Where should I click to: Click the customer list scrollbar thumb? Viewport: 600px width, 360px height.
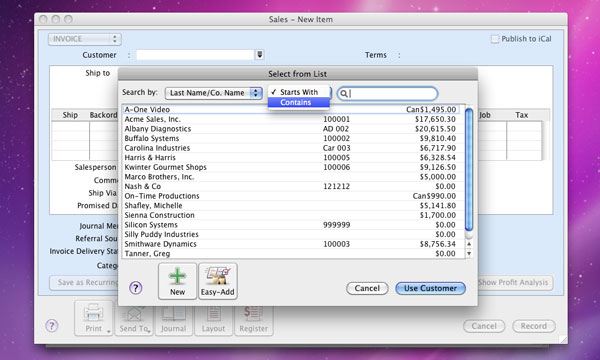pyautogui.click(x=469, y=169)
